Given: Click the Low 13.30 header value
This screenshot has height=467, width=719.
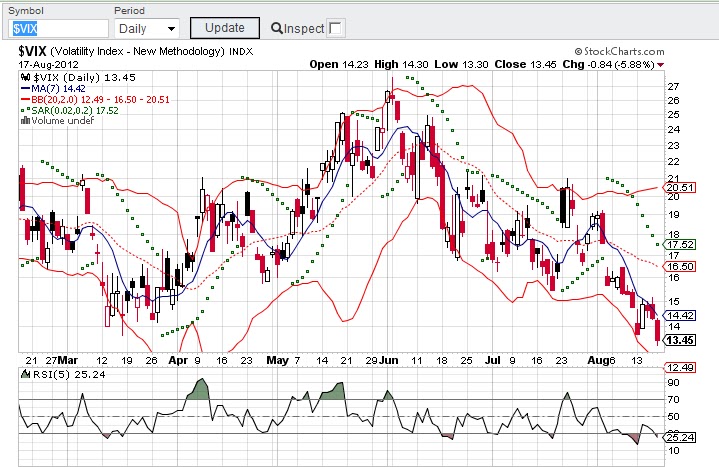Looking at the screenshot, I should (461, 64).
